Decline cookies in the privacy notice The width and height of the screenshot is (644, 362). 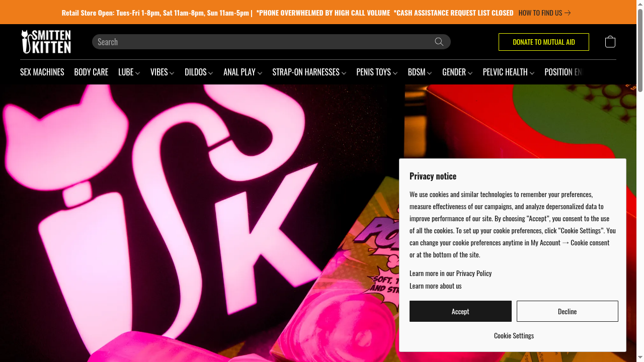568,311
